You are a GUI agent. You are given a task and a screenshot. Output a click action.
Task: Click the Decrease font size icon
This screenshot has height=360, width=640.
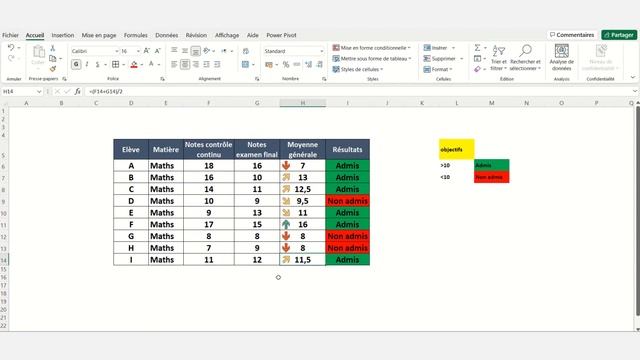click(x=158, y=51)
